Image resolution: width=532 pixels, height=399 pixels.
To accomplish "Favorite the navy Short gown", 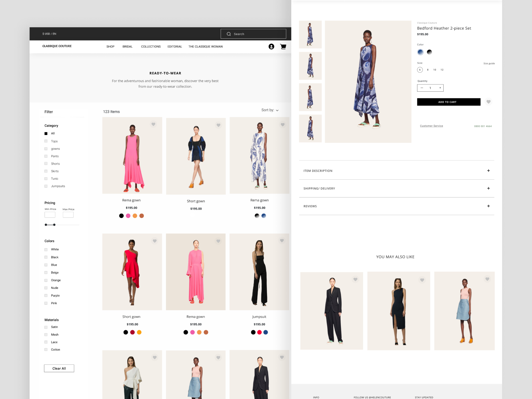I will point(218,125).
